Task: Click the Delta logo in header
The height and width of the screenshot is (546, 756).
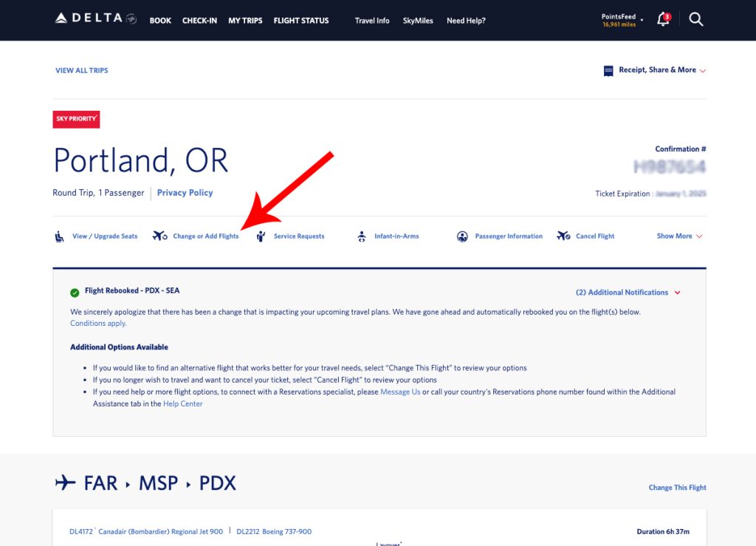Action: click(x=95, y=18)
